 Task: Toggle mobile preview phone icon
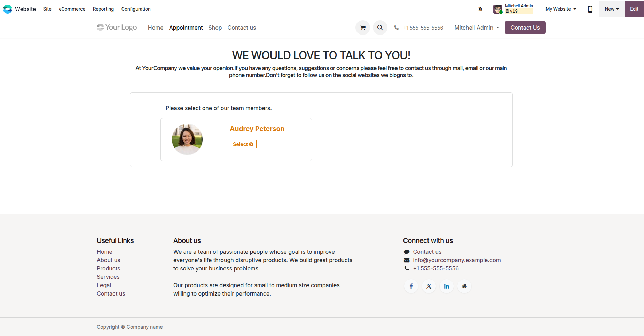pyautogui.click(x=590, y=9)
